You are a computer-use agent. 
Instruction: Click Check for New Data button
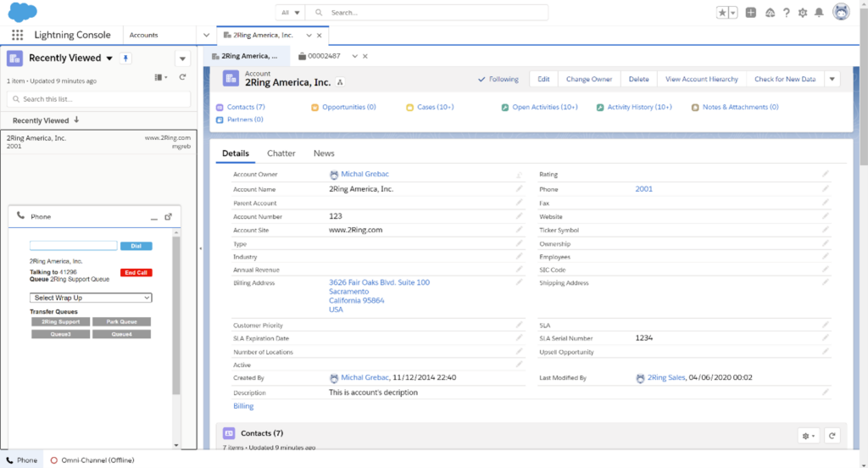pos(785,79)
